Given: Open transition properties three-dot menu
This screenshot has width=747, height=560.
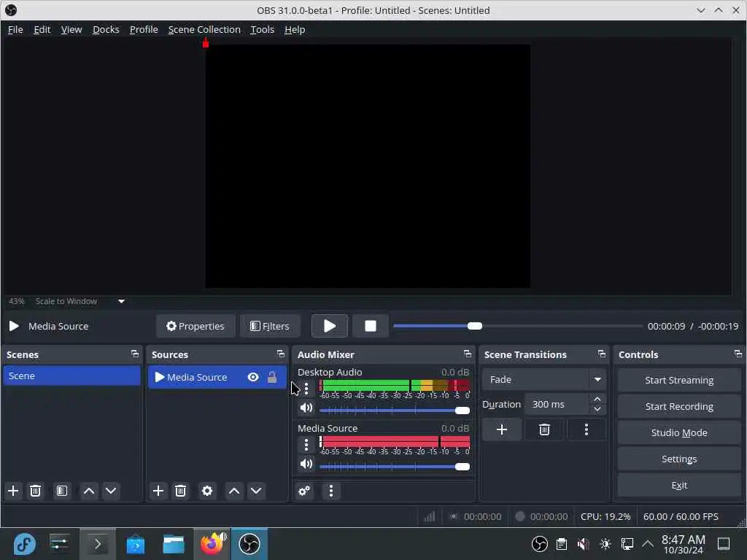Looking at the screenshot, I should (x=587, y=430).
